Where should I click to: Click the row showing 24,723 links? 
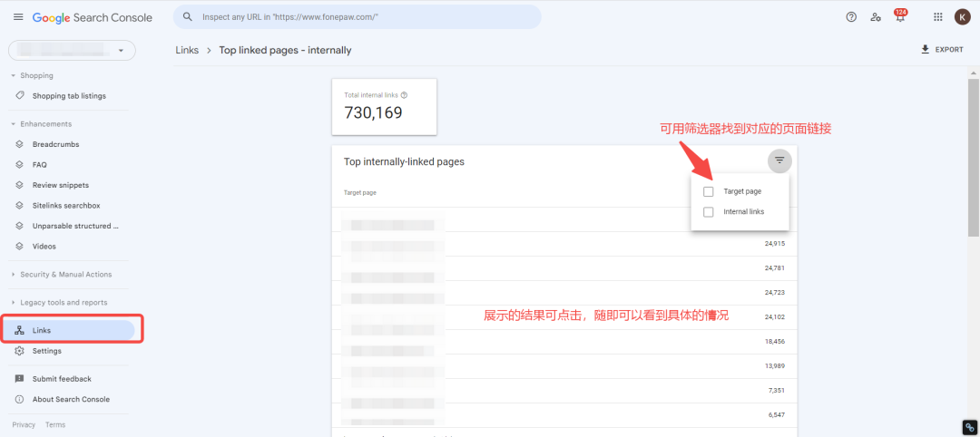[x=564, y=293]
